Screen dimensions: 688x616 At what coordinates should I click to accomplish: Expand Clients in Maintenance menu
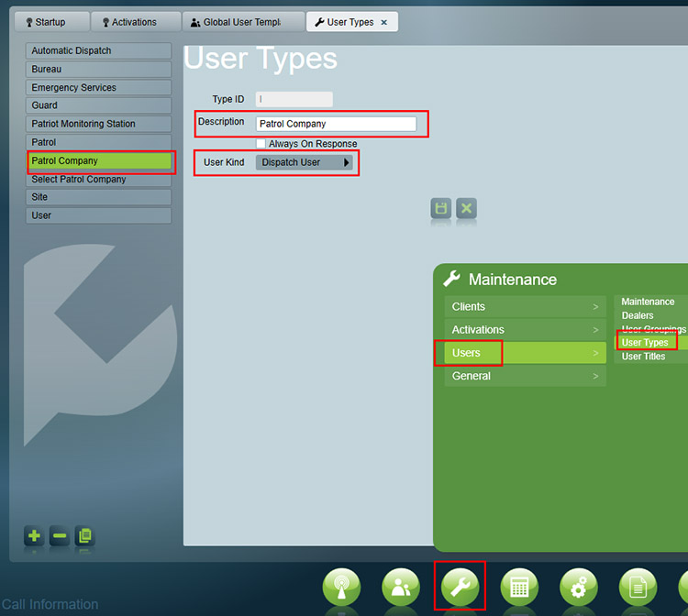pos(526,306)
